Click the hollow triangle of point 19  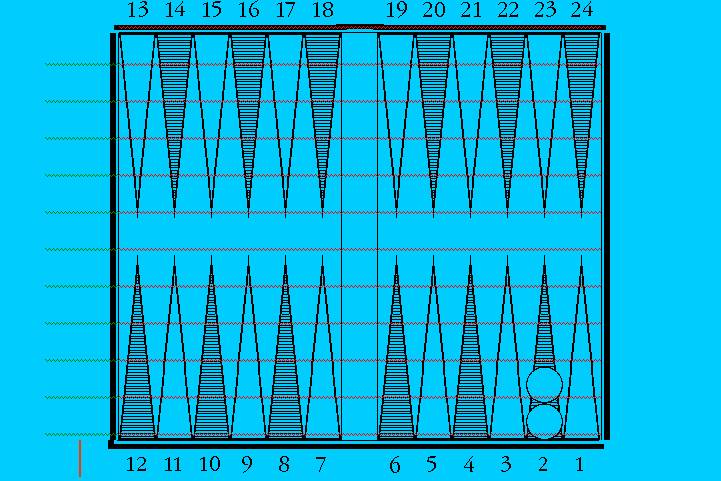[396, 126]
